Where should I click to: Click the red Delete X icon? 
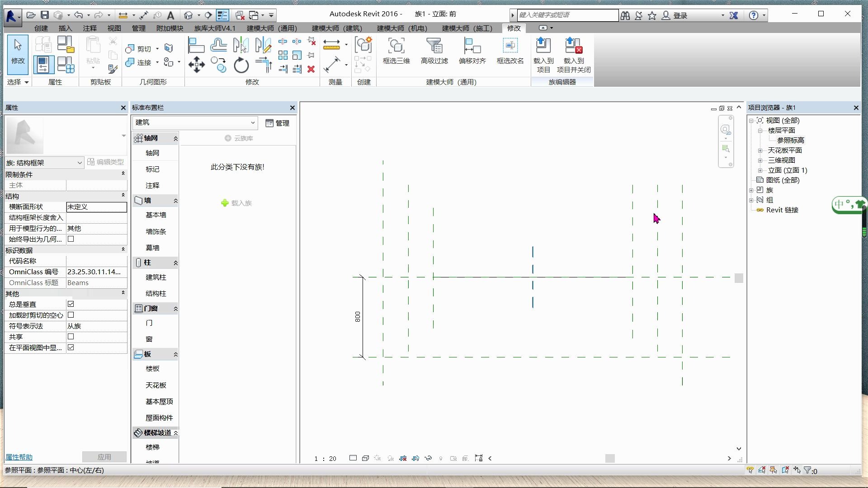[311, 69]
